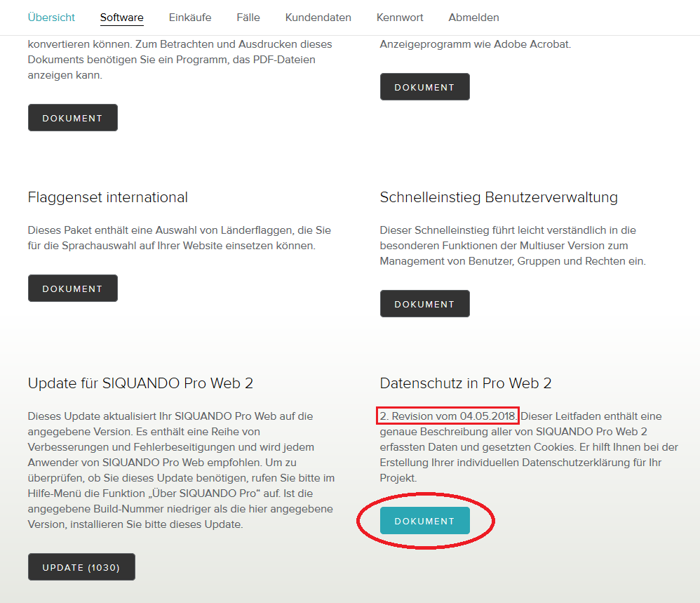This screenshot has height=603, width=700.
Task: Open the Schnelleinstieg Benutzerverwaltung DOKUMENT button
Action: 424,304
